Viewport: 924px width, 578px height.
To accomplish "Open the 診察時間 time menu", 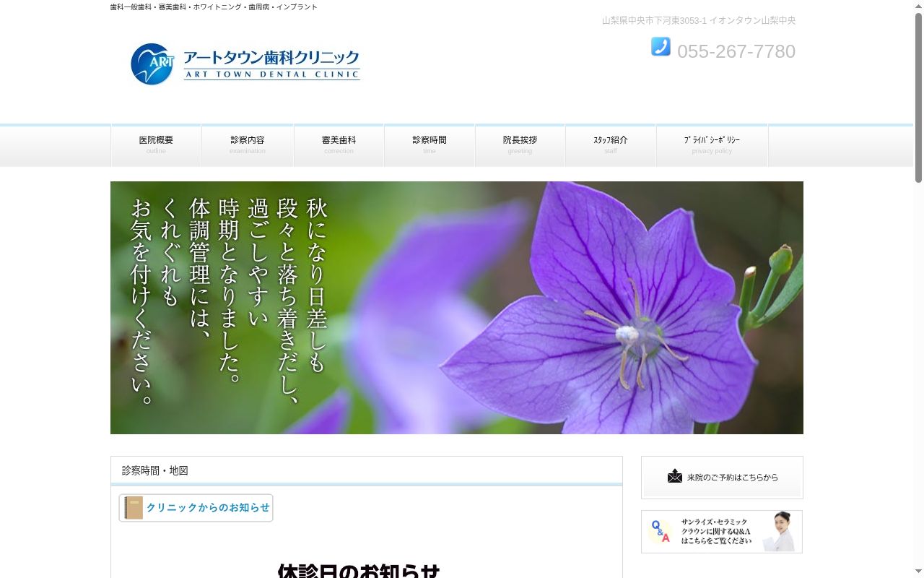I will (430, 145).
